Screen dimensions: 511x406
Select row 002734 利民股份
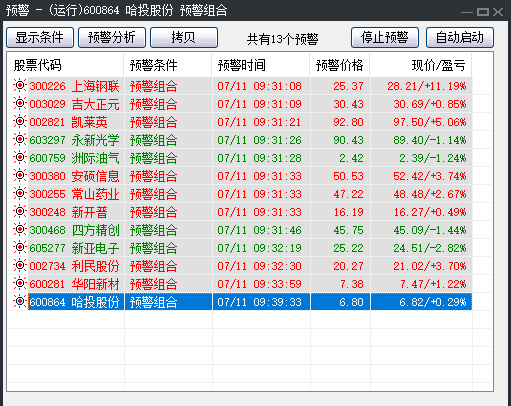pyautogui.click(x=240, y=266)
